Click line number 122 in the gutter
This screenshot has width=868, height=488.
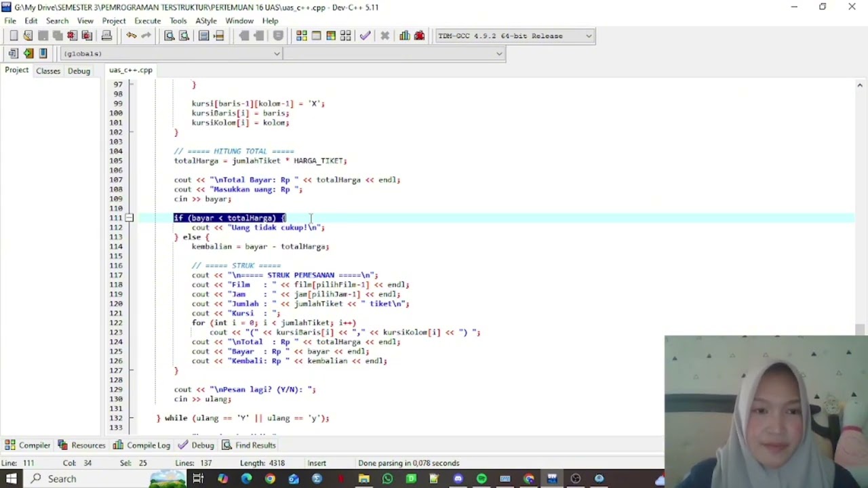tap(115, 323)
